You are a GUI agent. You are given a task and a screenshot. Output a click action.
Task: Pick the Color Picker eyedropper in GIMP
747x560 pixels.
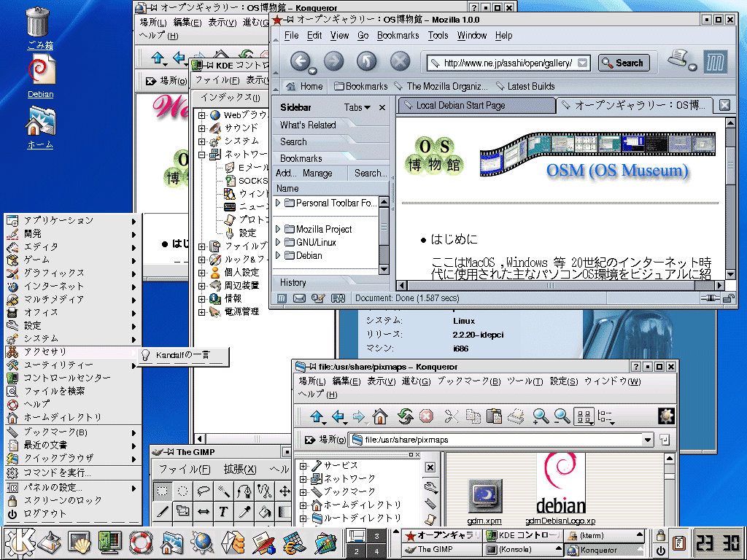coord(244,512)
